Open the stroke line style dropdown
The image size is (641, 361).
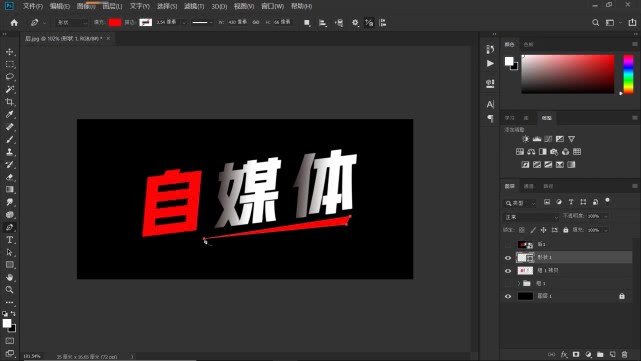[202, 23]
